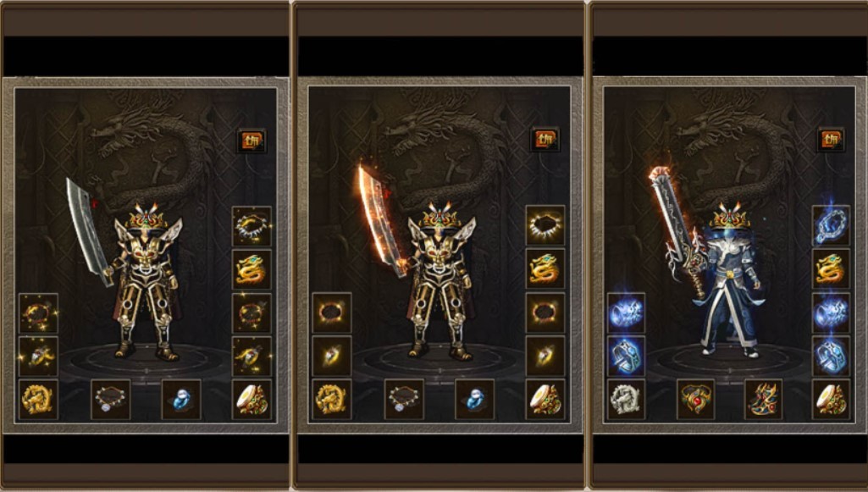Select the gold-armored warrior holding the flaming blade
This screenshot has width=868, height=492.
pyautogui.click(x=440, y=281)
